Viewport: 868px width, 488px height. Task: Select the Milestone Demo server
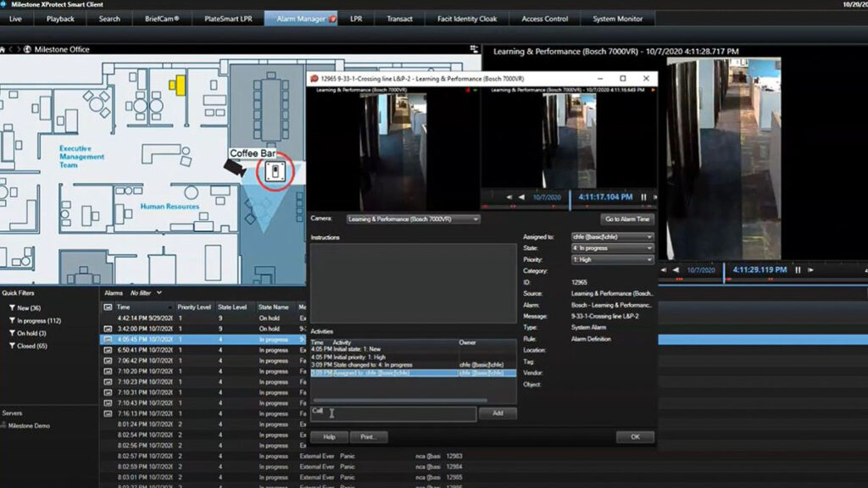point(30,426)
